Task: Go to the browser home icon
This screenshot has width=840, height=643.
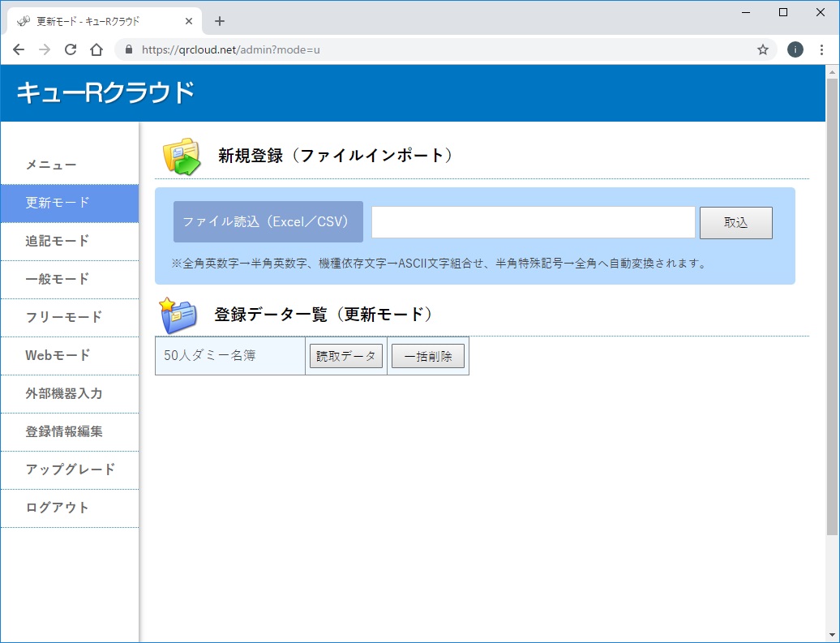Action: point(96,49)
